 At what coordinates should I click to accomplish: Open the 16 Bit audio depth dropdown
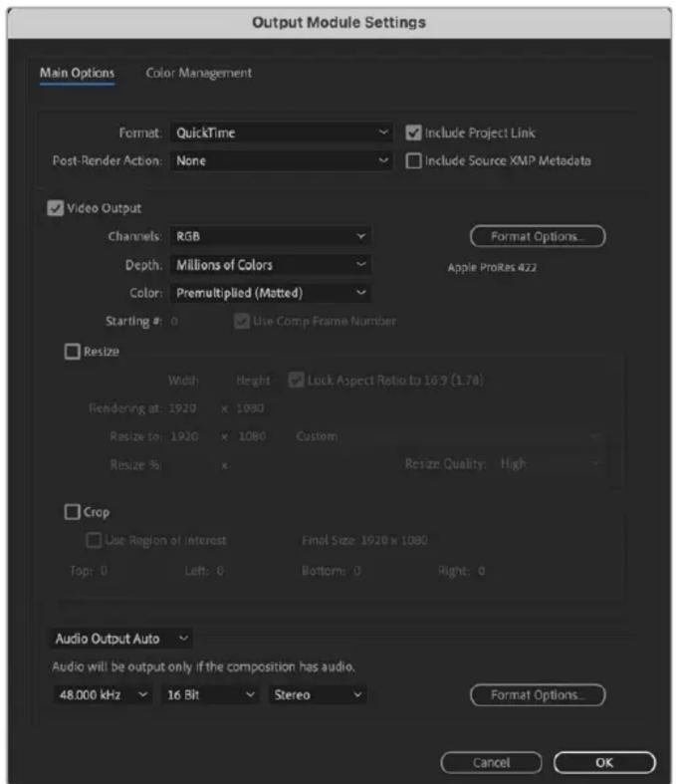pos(211,694)
